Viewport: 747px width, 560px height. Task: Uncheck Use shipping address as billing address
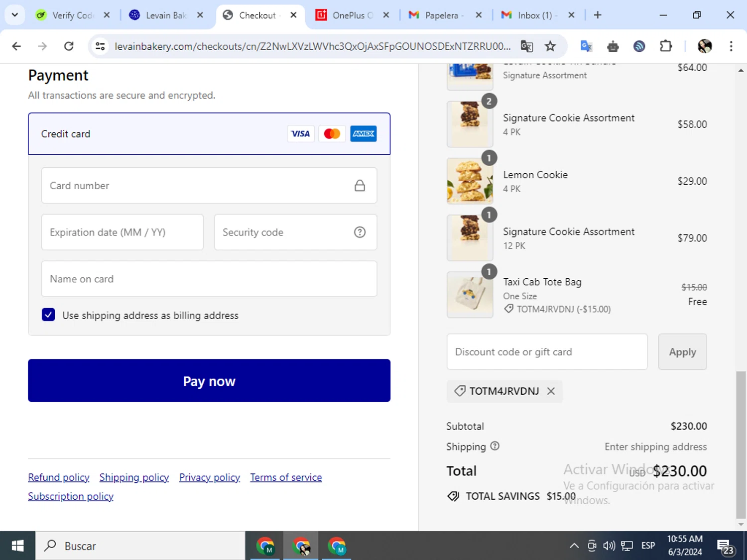click(48, 315)
